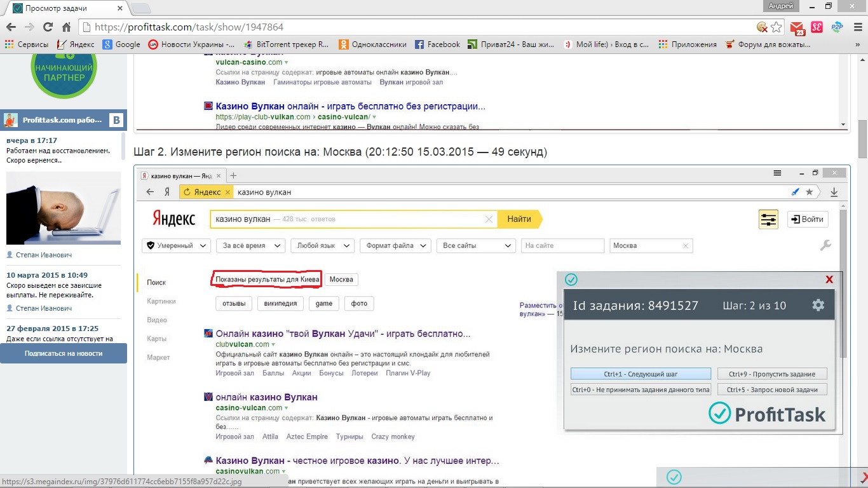The width and height of the screenshot is (868, 488).
Task: Reload the profittask page
Action: coord(48,27)
